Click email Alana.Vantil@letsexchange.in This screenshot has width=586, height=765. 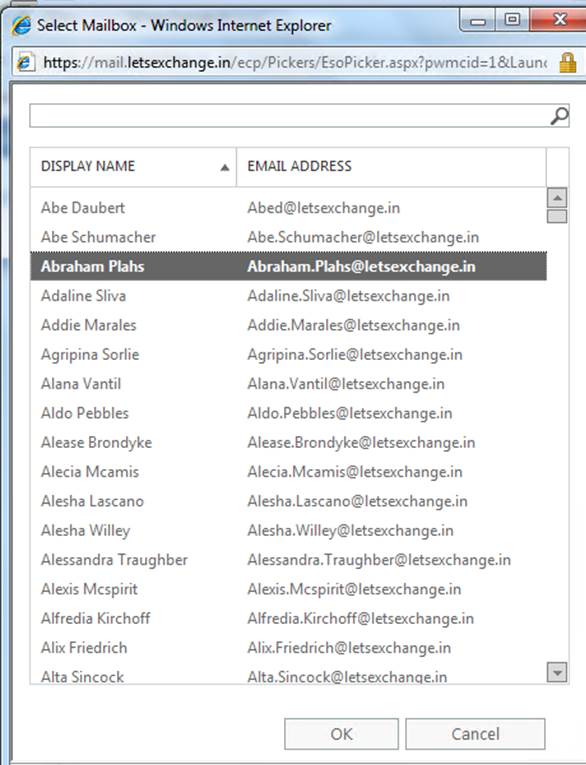[346, 383]
